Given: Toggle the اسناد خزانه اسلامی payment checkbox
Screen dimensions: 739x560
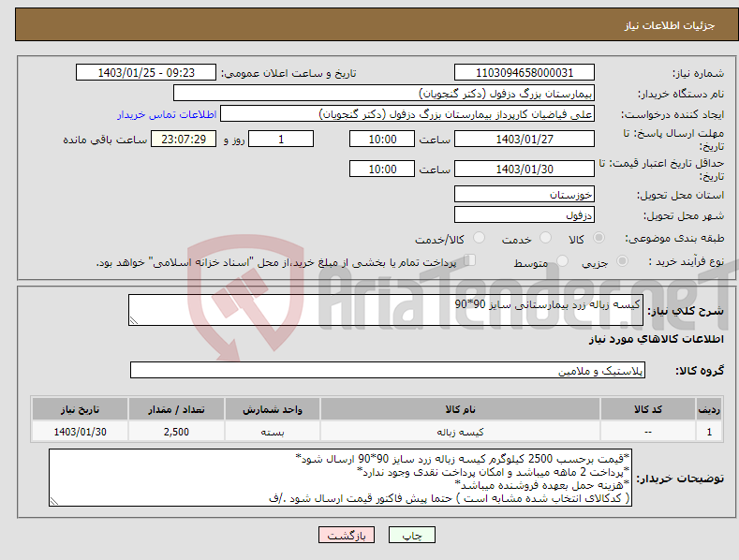Looking at the screenshot, I should coord(470,260).
